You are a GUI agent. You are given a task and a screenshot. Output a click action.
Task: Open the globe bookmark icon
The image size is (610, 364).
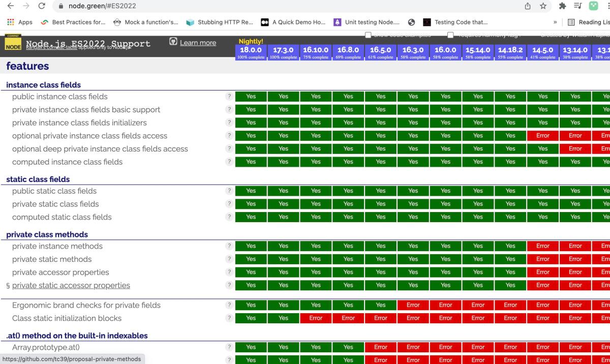412,22
